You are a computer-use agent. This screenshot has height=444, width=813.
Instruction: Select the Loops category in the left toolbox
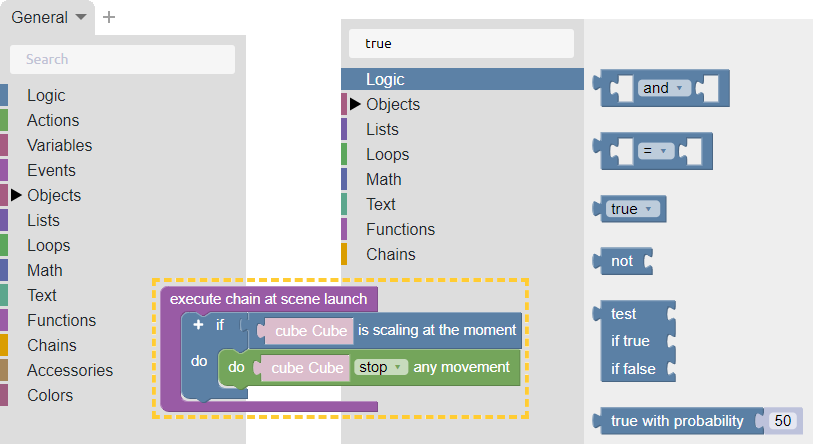(x=48, y=245)
